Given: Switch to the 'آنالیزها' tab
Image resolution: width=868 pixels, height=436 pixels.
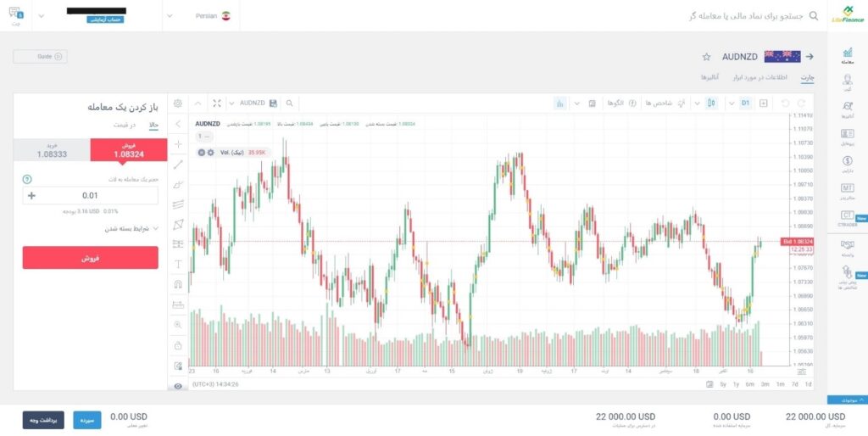Looking at the screenshot, I should pos(709,77).
